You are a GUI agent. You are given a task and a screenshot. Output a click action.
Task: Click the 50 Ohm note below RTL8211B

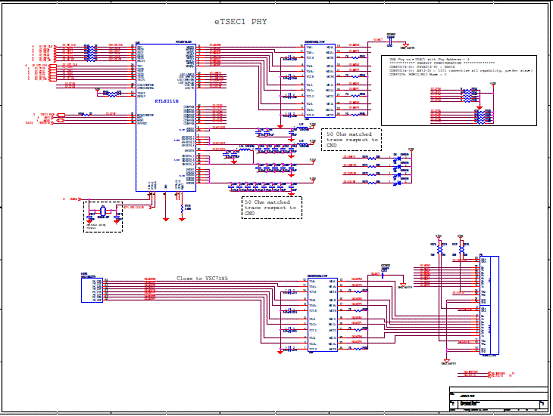pos(272,208)
